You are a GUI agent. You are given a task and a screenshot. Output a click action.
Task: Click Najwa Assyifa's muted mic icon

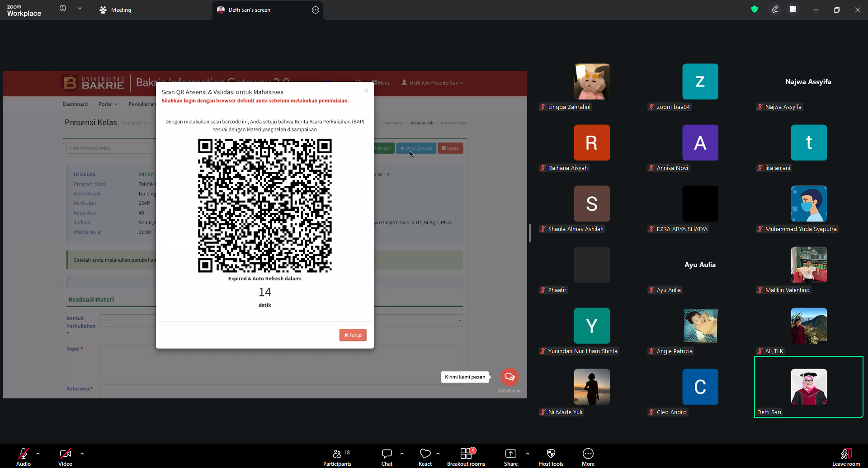click(x=760, y=107)
